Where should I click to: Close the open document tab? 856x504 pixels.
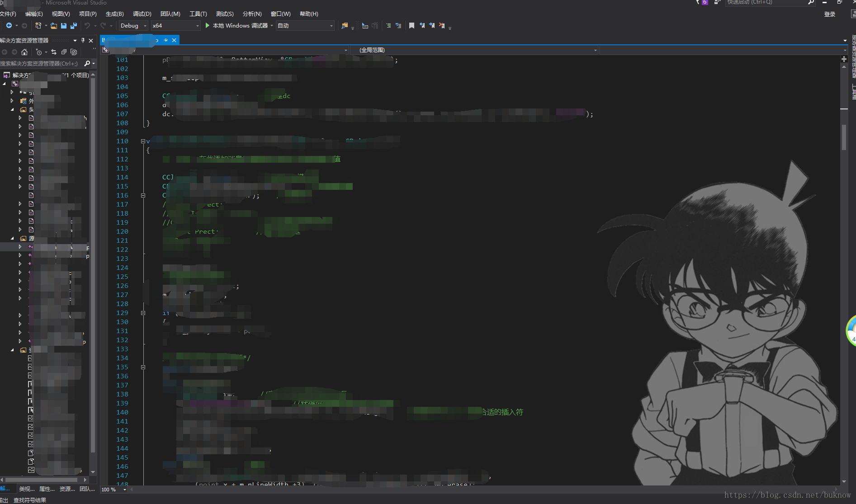point(174,40)
